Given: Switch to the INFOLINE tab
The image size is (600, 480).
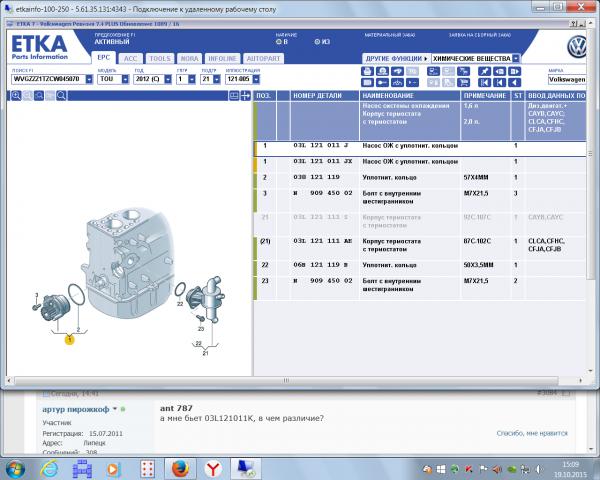Looking at the screenshot, I should [222, 59].
